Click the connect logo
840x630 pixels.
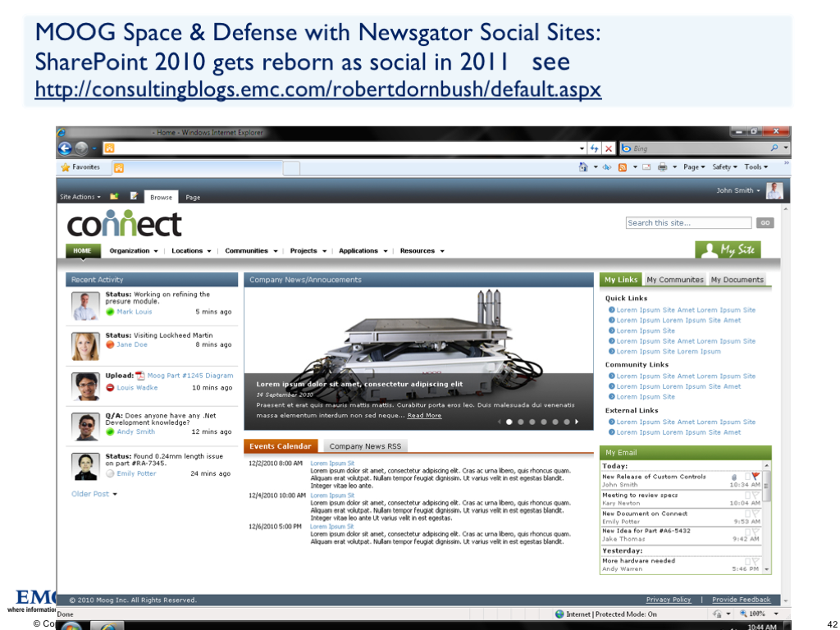pos(125,223)
